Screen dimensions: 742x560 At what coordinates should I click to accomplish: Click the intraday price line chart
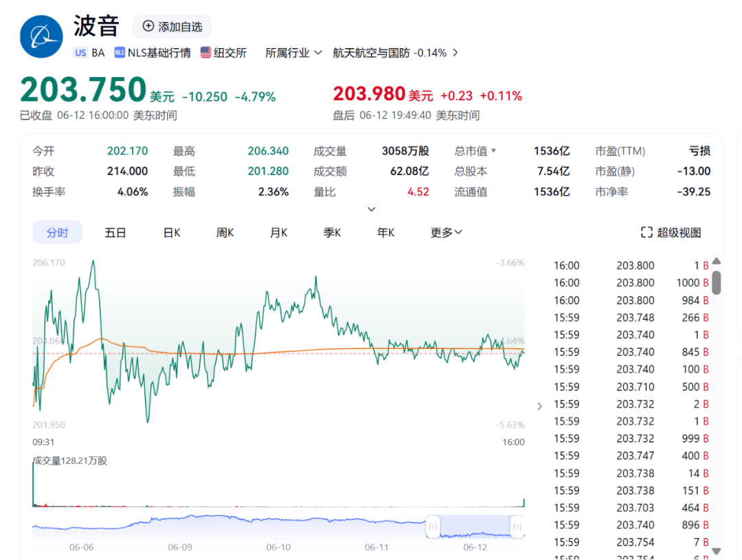278,341
